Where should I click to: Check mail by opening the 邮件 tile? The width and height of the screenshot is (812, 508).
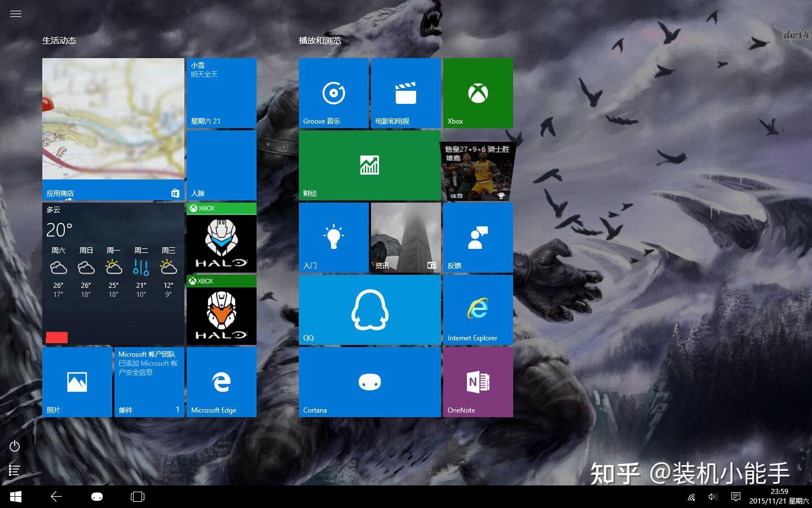(x=149, y=382)
